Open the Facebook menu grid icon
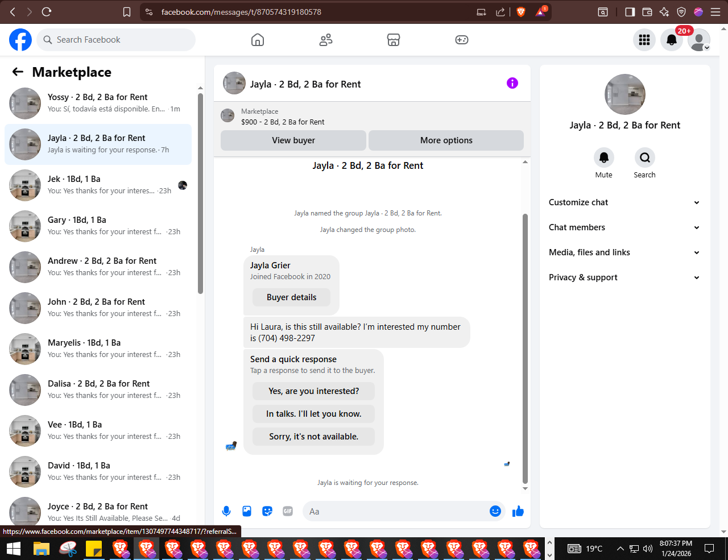 click(x=644, y=40)
